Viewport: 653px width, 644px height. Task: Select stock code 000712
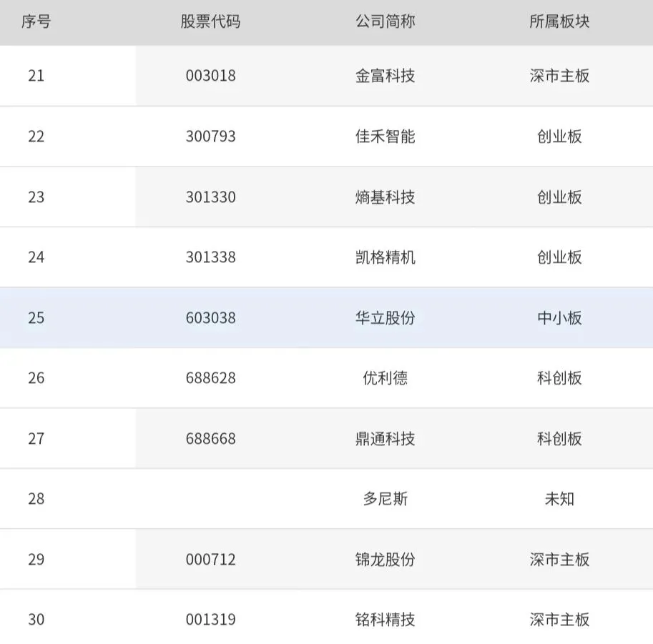211,560
